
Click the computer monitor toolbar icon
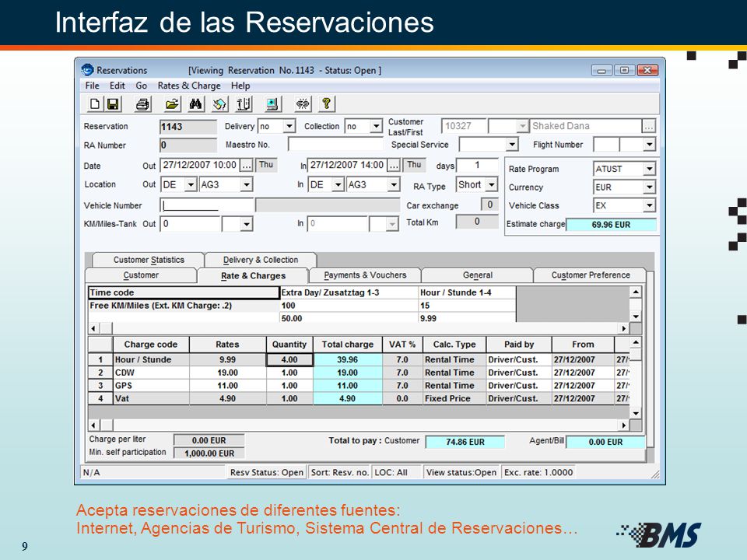coord(272,103)
